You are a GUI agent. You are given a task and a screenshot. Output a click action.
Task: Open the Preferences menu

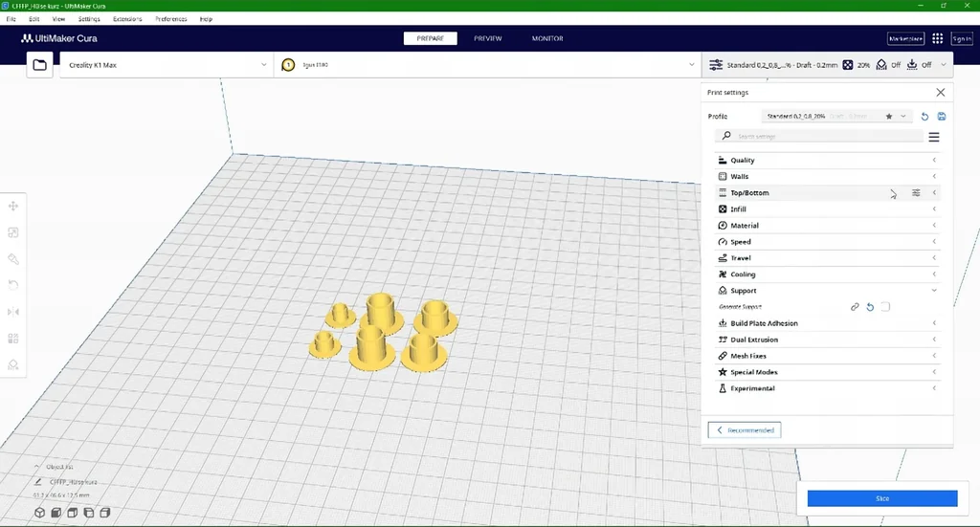click(x=170, y=19)
